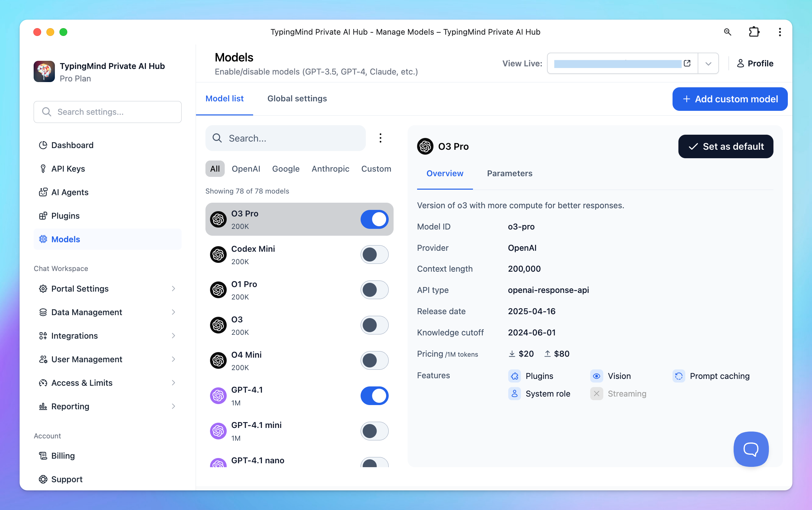The width and height of the screenshot is (812, 510).
Task: Select the O3 model name
Action: tap(237, 319)
